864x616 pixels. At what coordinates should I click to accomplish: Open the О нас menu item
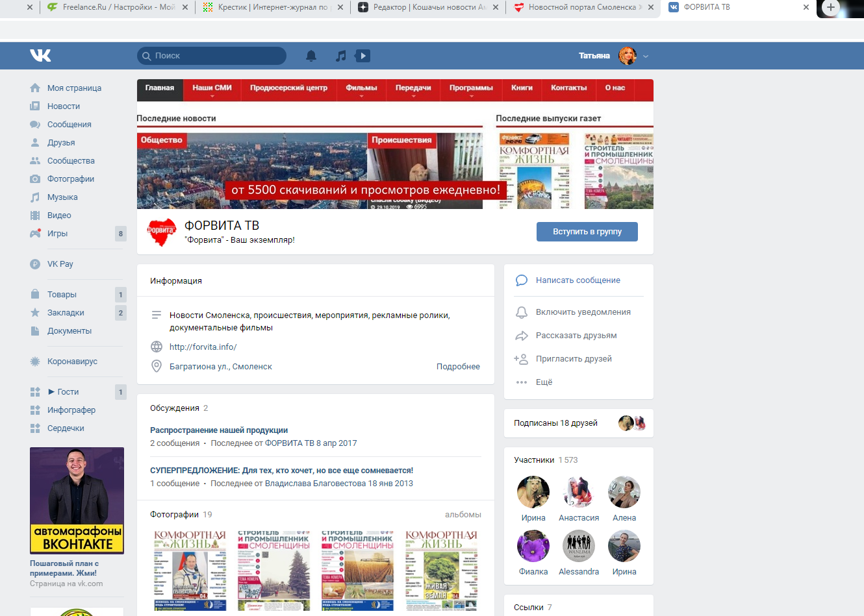point(615,90)
